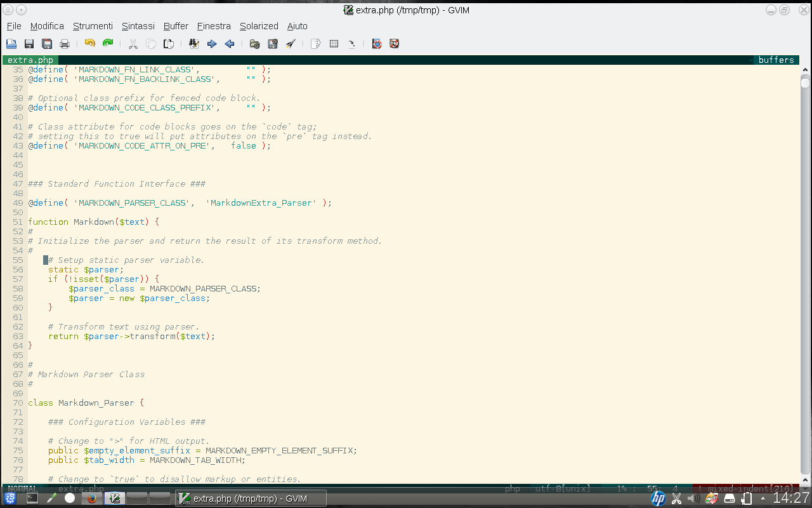This screenshot has width=812, height=508.
Task: Open the window menu icon in title bar
Action: [8, 10]
